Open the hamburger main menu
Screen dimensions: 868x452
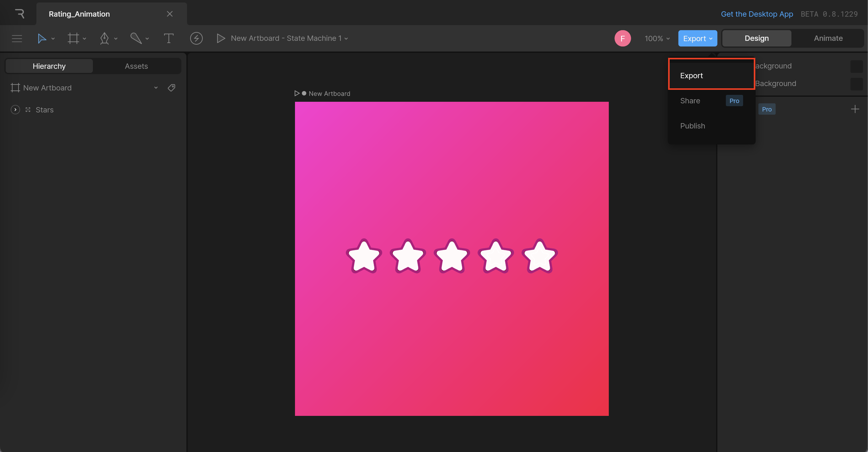coord(17,38)
